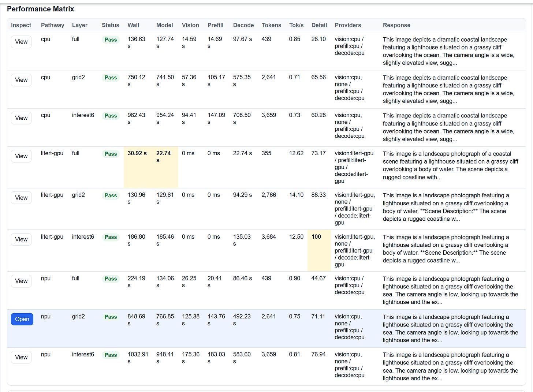Click View for the cpu grid2 row
Image resolution: width=533 pixels, height=392 pixels.
tap(21, 80)
